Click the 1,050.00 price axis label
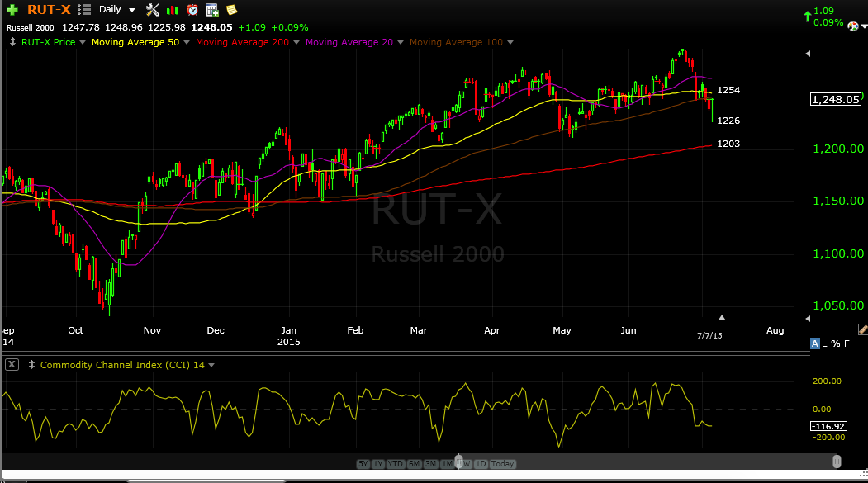This screenshot has height=483, width=868. (x=838, y=305)
